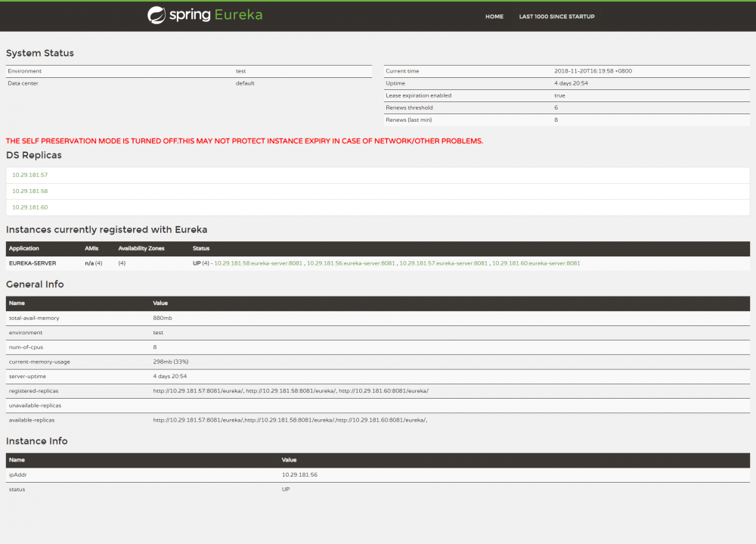Image resolution: width=756 pixels, height=544 pixels.
Task: Open DS replica 10.29.181.57
Action: [29, 174]
